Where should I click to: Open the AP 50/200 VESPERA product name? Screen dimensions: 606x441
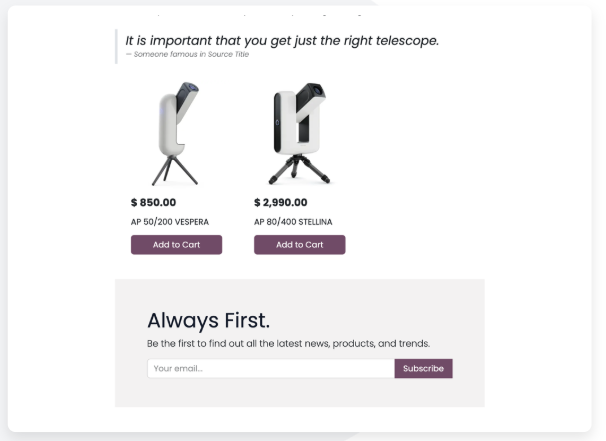(x=170, y=222)
